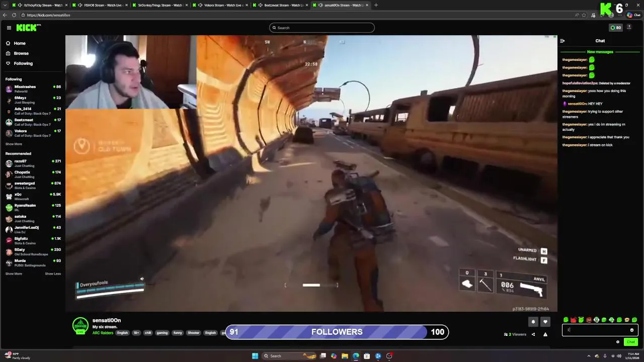Click the bread emote above chat input
Image resolution: width=644 pixels, height=362 pixels.
tap(627, 320)
